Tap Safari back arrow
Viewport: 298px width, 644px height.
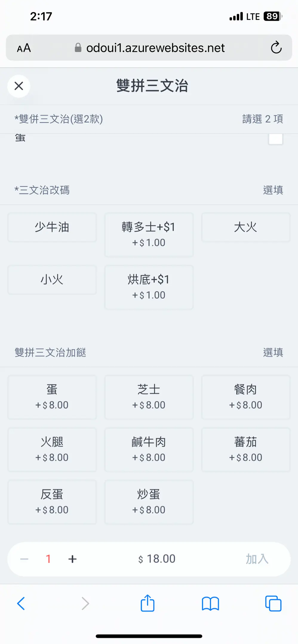click(21, 603)
